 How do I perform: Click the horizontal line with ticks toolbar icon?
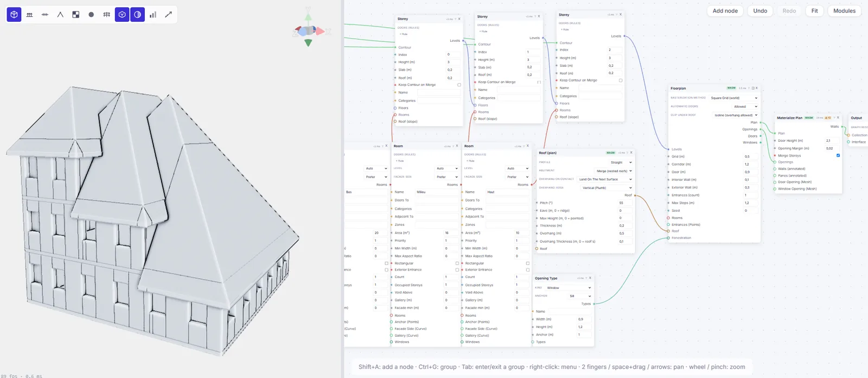point(45,15)
